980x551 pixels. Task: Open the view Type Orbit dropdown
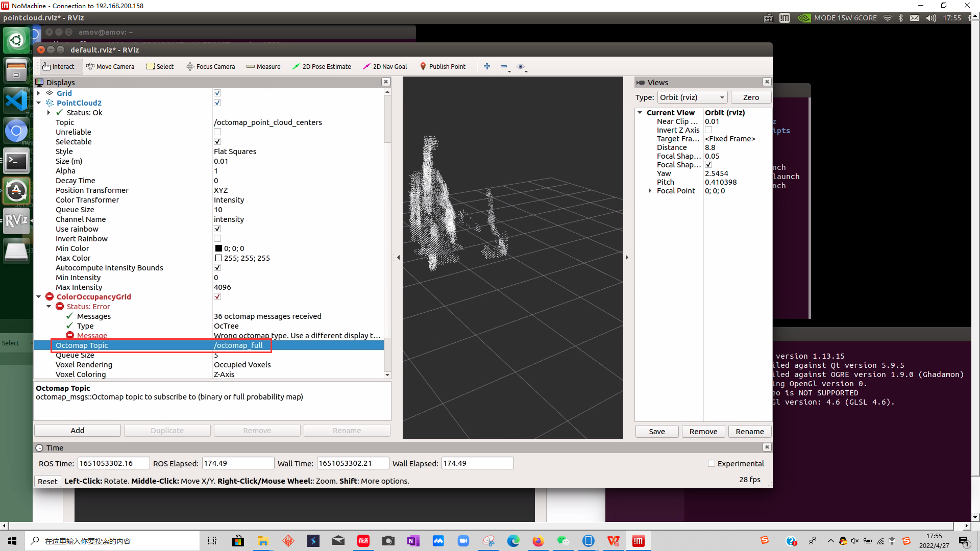coord(692,97)
